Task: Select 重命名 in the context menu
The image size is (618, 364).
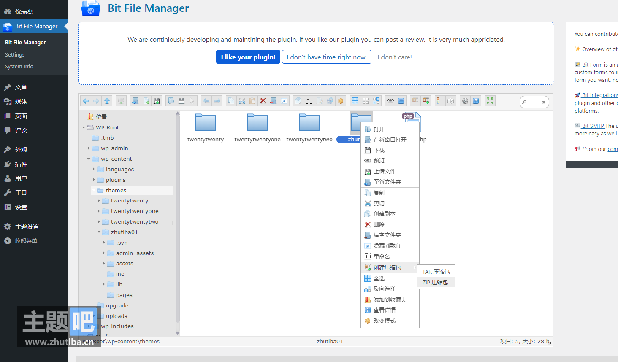Action: tap(390, 256)
